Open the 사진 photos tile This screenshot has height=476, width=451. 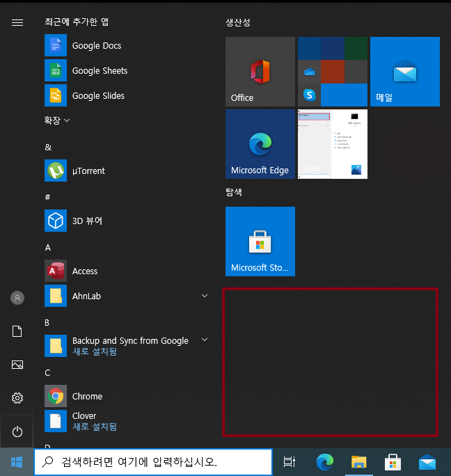pyautogui.click(x=333, y=144)
